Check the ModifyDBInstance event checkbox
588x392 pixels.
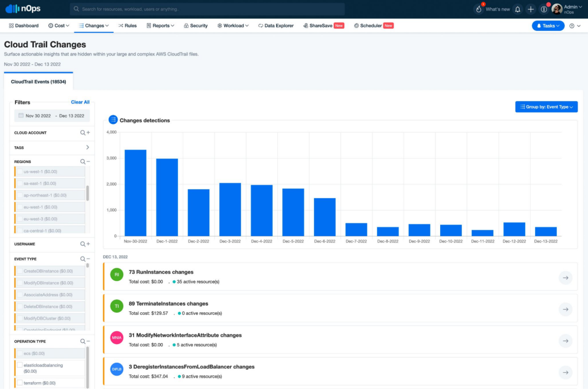point(19,283)
